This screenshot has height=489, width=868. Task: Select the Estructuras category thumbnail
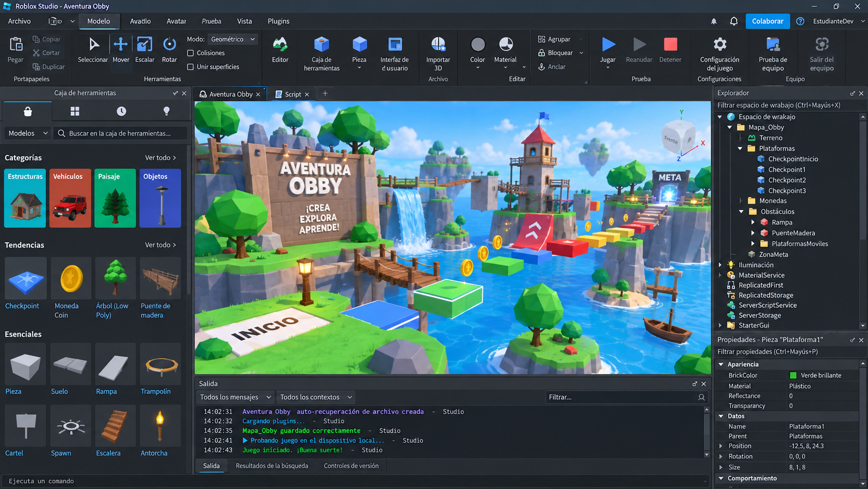[25, 198]
